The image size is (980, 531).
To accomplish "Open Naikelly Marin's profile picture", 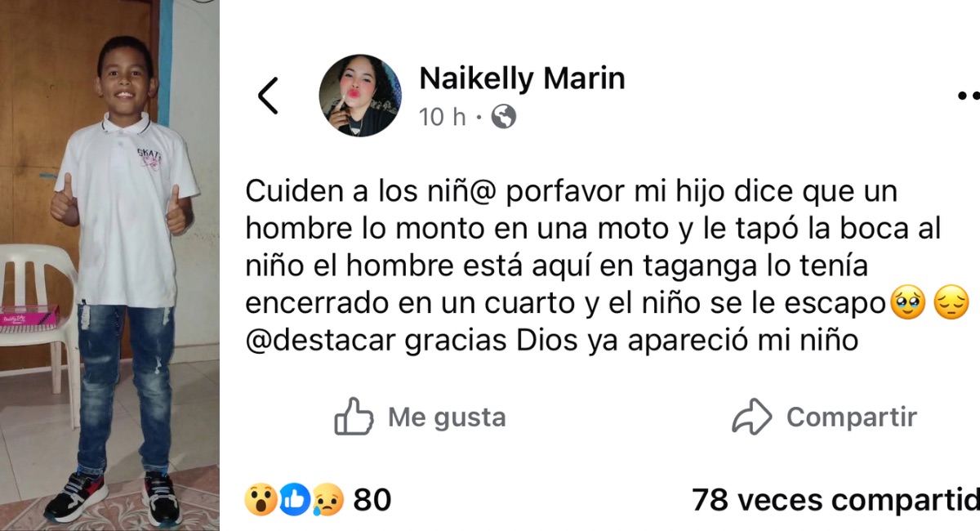I will point(359,96).
